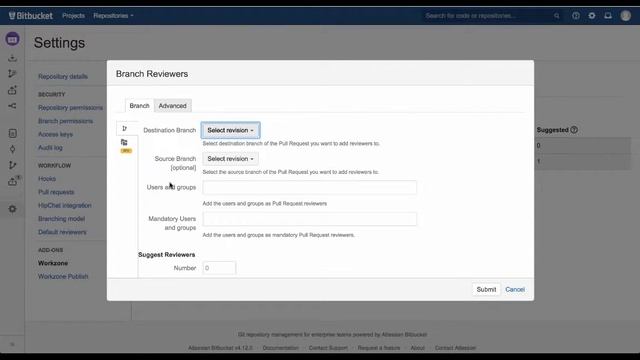Screen dimensions: 640x360
Task: Select the file path icon vertical tab
Action: point(124,145)
